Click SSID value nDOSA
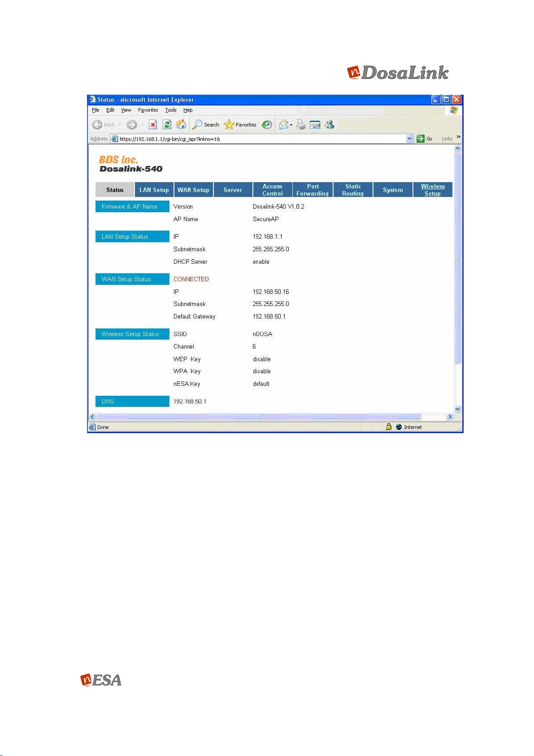 pos(262,334)
